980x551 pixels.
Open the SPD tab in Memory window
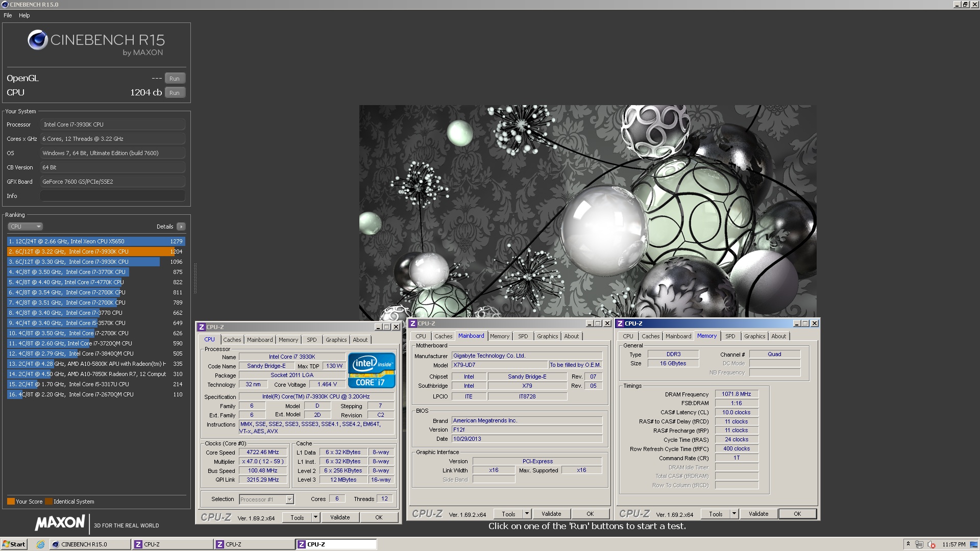[730, 336]
